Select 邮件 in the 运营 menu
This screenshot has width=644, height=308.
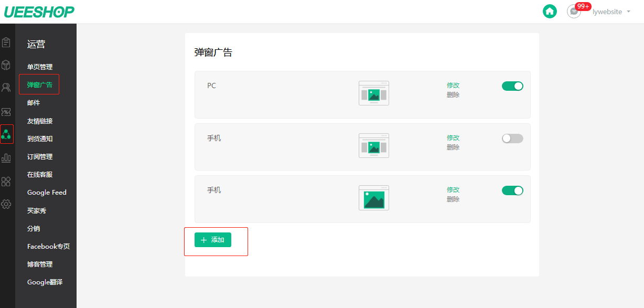click(34, 103)
